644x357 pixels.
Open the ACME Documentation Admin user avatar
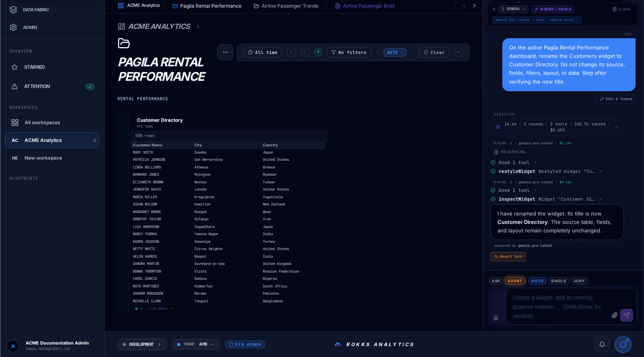click(x=13, y=346)
